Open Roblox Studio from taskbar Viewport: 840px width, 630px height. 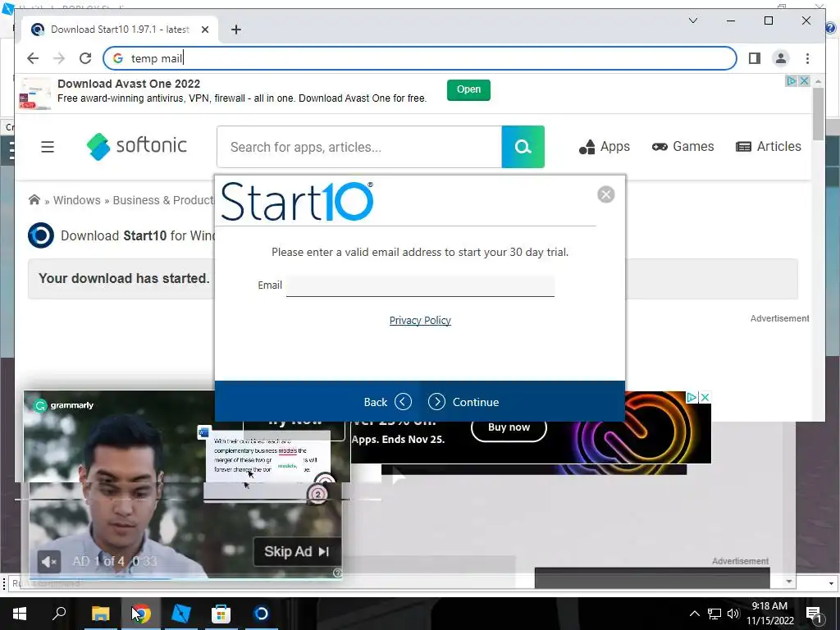181,614
